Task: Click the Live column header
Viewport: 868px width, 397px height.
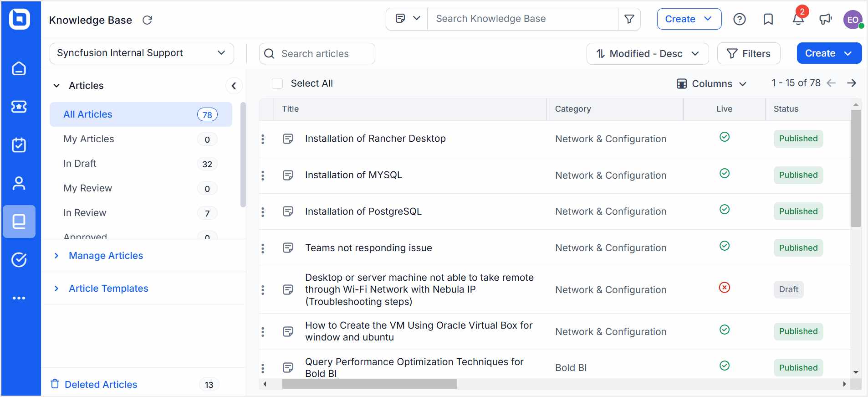Action: [724, 109]
